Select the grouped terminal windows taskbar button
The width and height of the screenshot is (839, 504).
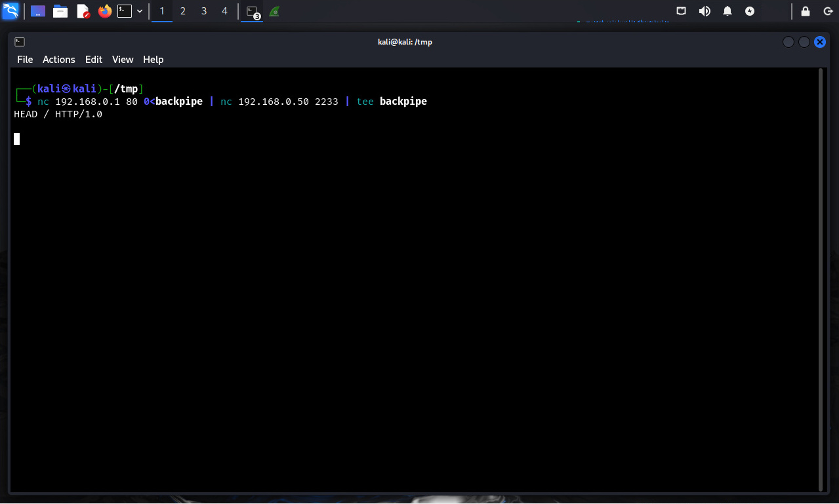point(252,12)
